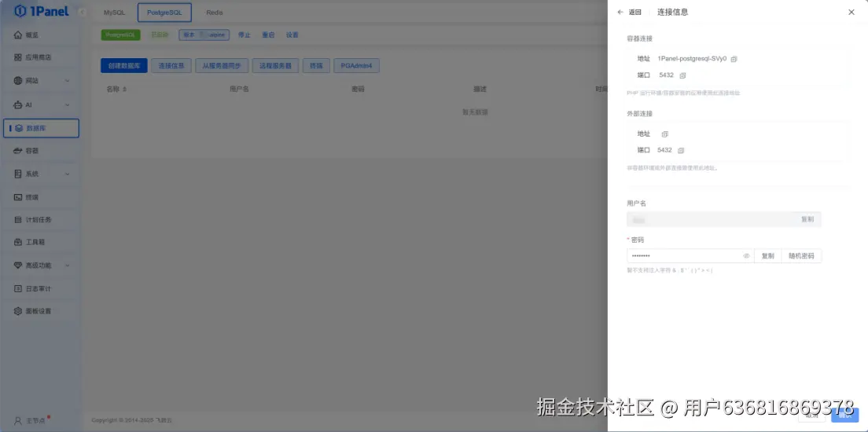The width and height of the screenshot is (868, 432).
Task: Click the address text 1Panel-postgresql-SVy0
Action: point(692,59)
